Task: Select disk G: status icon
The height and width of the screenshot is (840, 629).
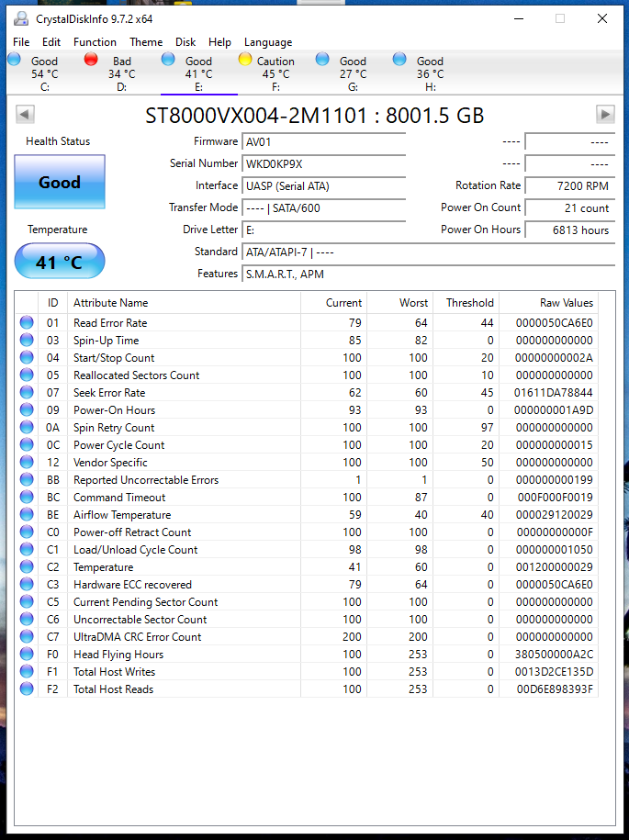Action: (322, 59)
